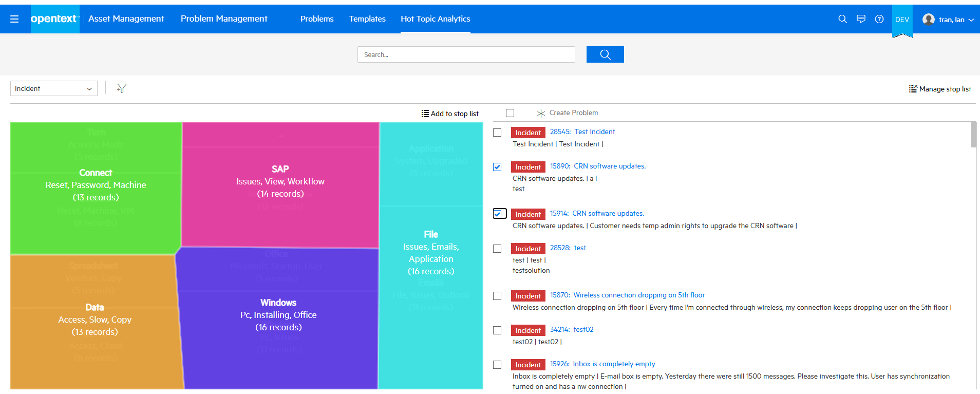Viewport: 980px width, 394px height.
Task: Expand the Incident type dropdown
Action: point(54,88)
